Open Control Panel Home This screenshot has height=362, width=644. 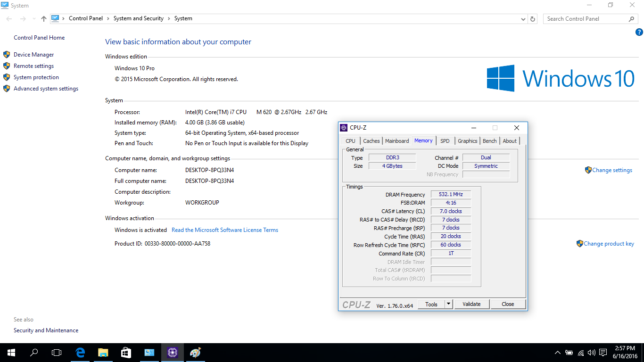[x=39, y=38]
